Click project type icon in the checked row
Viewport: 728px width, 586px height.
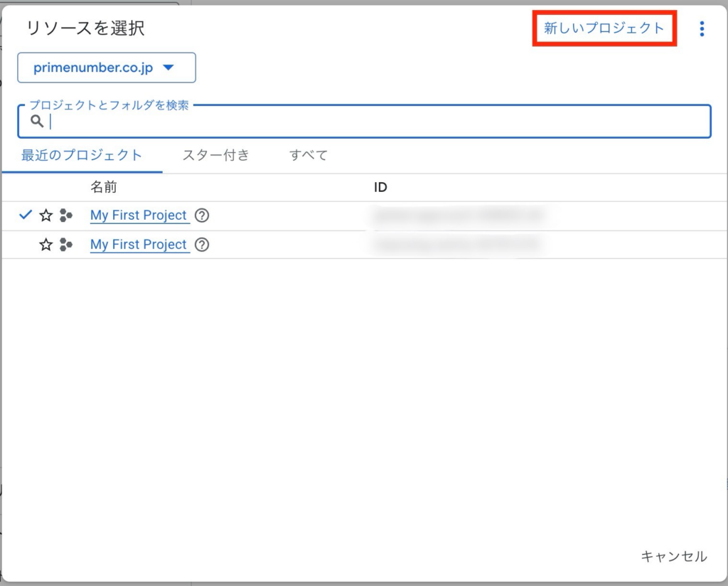click(66, 215)
